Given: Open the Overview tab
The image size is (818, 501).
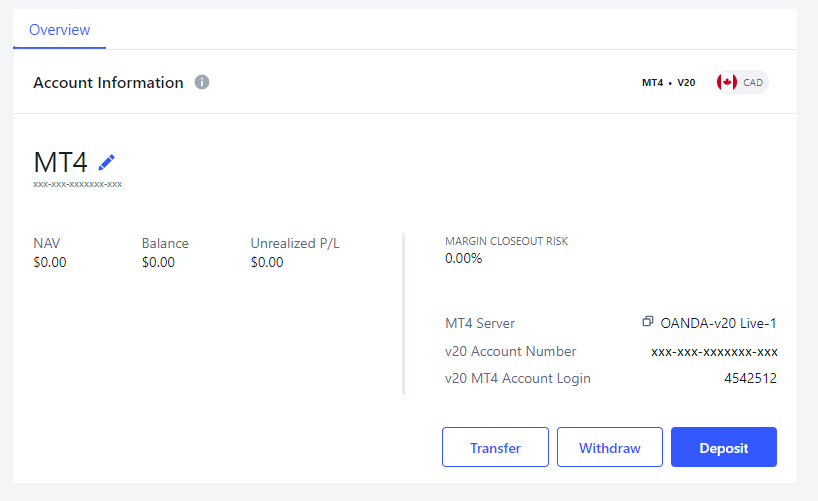Looking at the screenshot, I should tap(59, 30).
